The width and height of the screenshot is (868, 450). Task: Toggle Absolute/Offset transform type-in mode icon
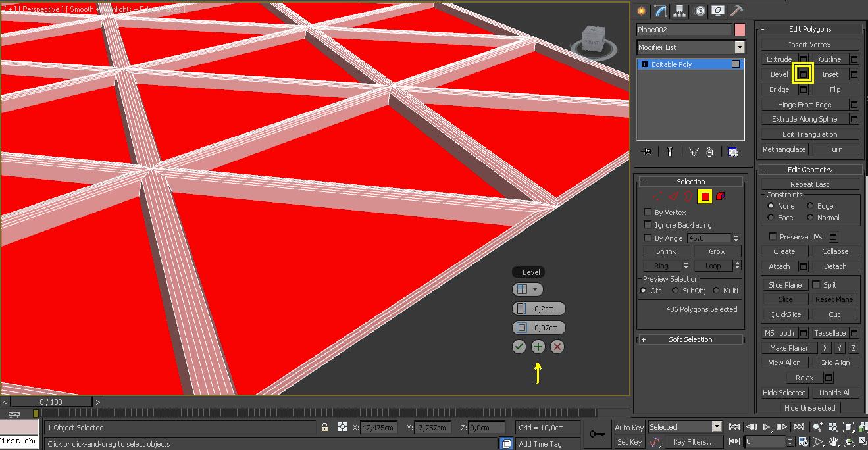click(x=342, y=427)
